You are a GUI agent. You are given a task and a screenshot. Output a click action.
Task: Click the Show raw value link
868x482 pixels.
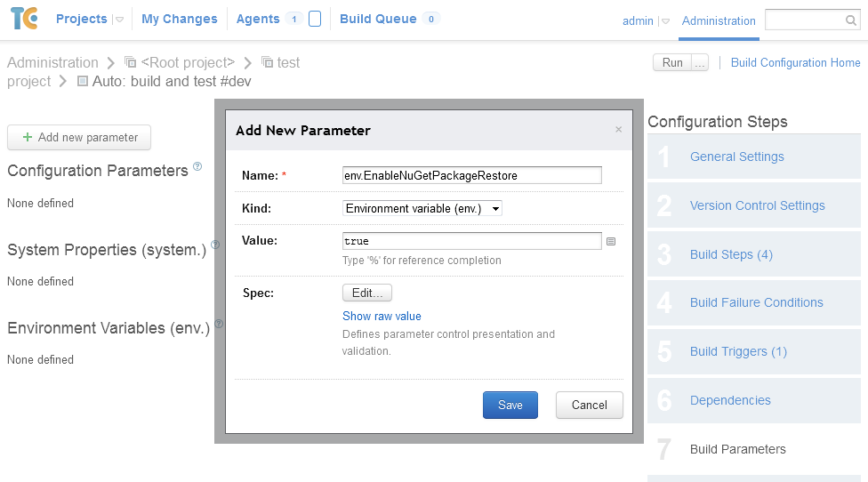[382, 316]
